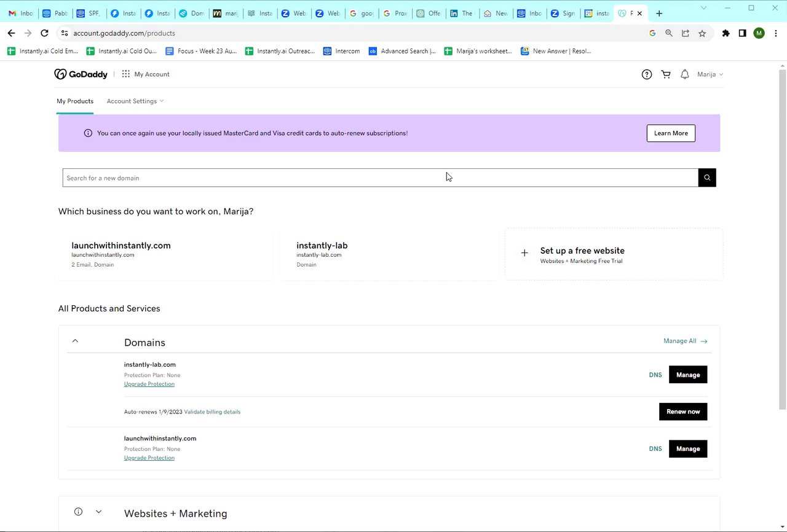
Task: Click the Websites + Marketing heading
Action: (175, 514)
